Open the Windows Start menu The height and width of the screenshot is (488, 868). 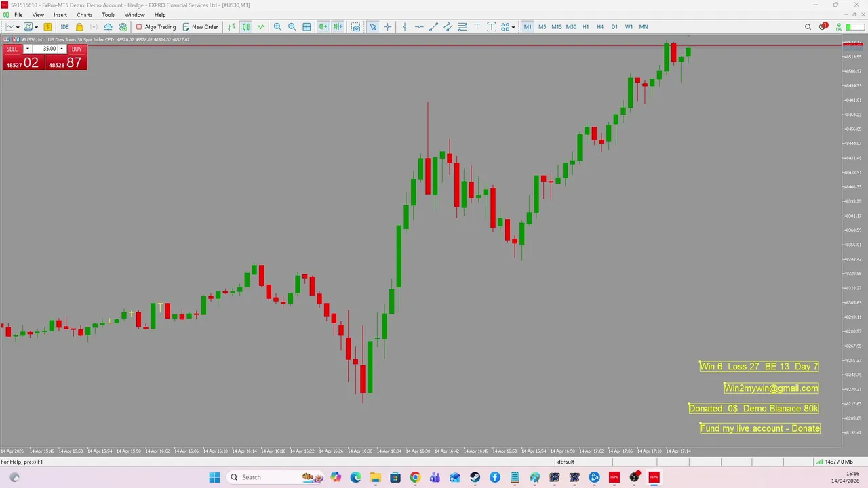click(x=214, y=477)
